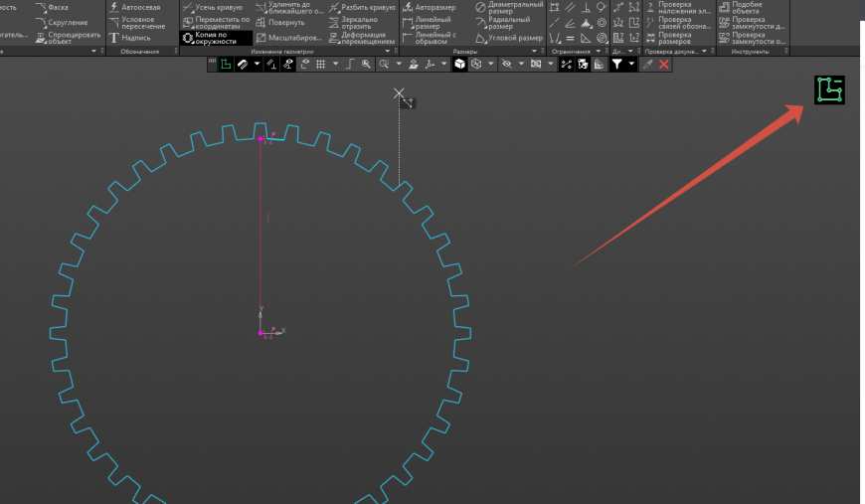
Task: Select Усечь кривую tool
Action: 213,7
